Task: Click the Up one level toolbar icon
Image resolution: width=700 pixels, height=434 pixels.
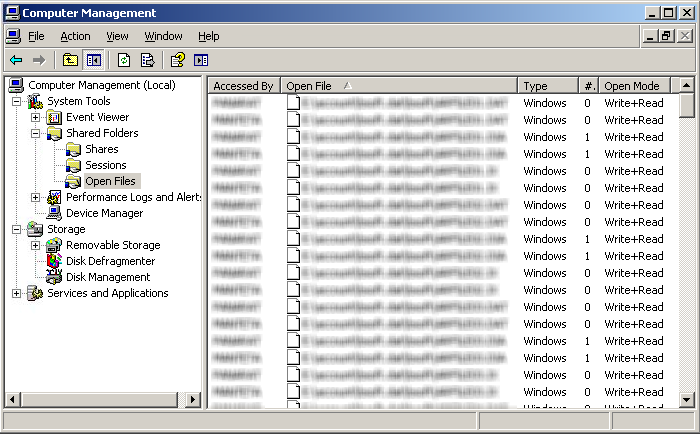Action: (70, 60)
